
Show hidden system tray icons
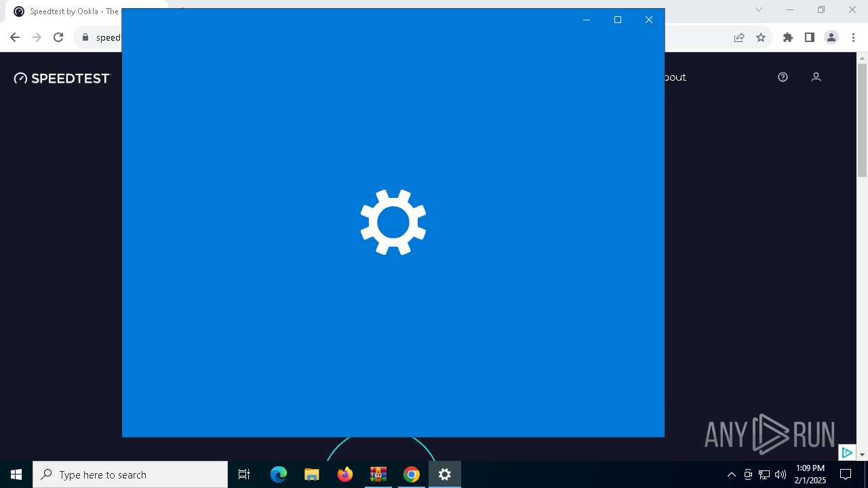coord(731,474)
